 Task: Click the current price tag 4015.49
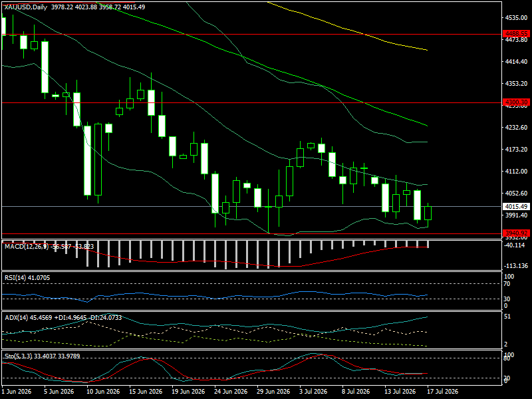click(516, 207)
